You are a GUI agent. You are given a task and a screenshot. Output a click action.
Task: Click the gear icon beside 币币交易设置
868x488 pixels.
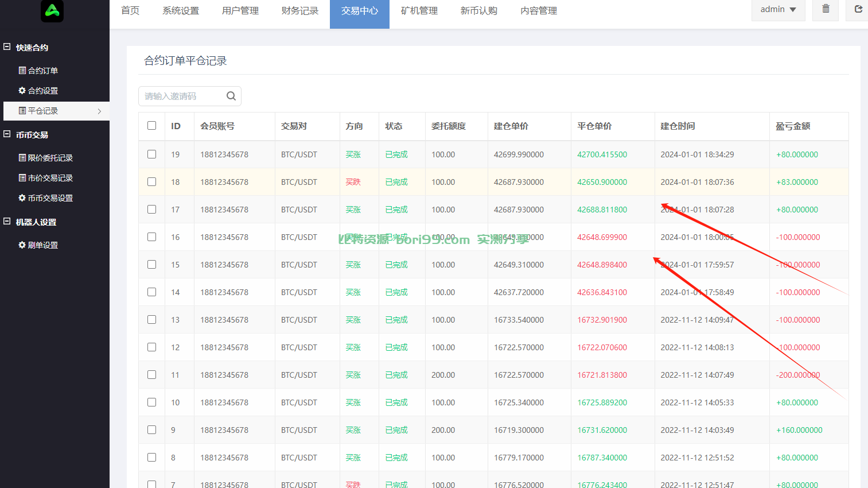22,198
